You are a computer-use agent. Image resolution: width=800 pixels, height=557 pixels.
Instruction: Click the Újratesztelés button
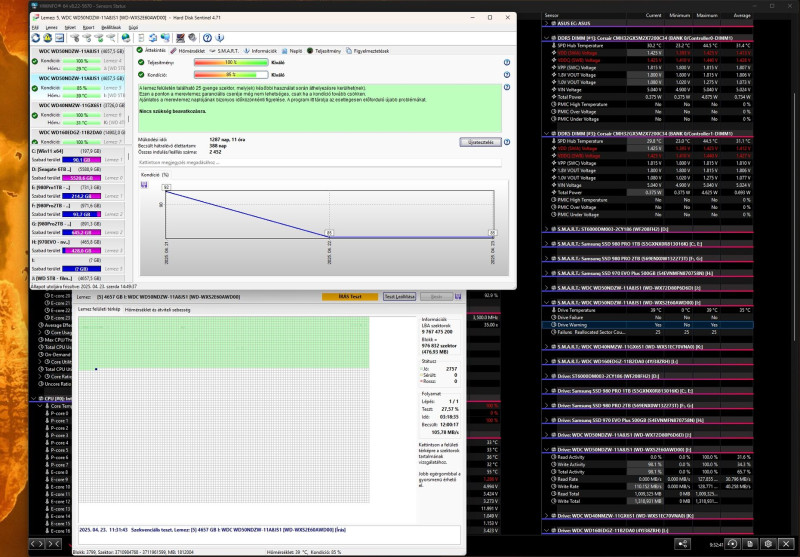point(481,142)
